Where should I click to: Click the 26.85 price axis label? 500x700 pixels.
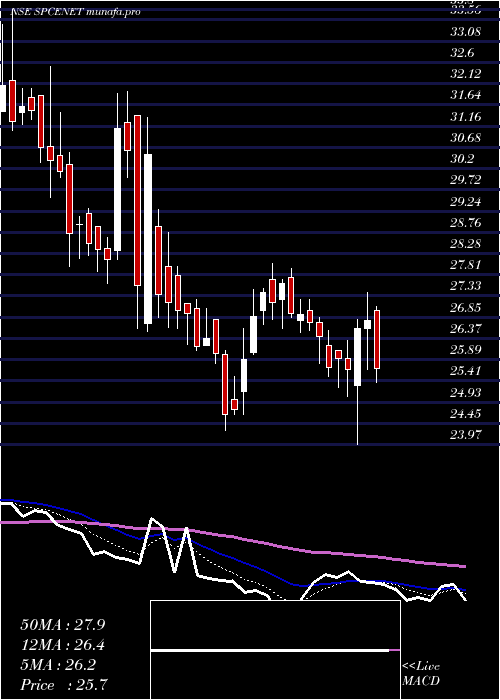click(466, 308)
